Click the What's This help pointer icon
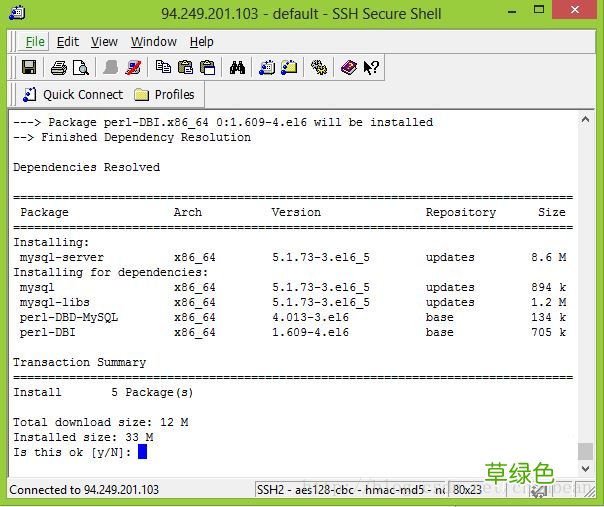 [x=371, y=68]
